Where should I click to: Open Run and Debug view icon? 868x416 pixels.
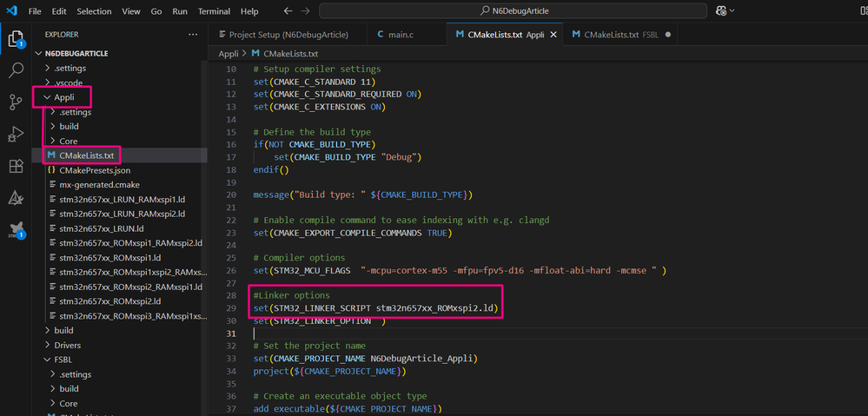tap(16, 134)
